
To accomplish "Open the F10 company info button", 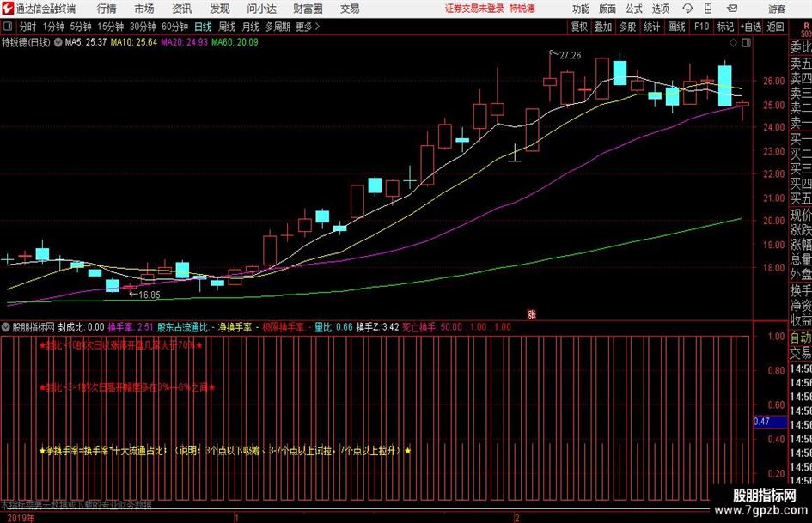I will (x=701, y=27).
